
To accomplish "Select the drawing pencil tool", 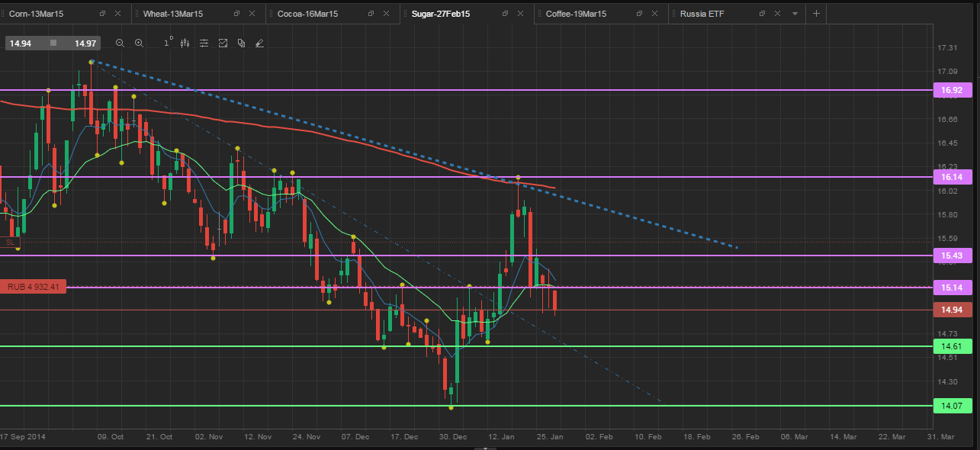I will pyautogui.click(x=259, y=43).
